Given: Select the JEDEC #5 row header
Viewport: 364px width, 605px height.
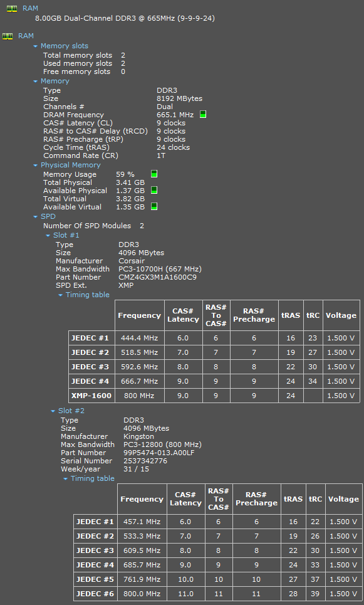Looking at the screenshot, I should 95,579.
